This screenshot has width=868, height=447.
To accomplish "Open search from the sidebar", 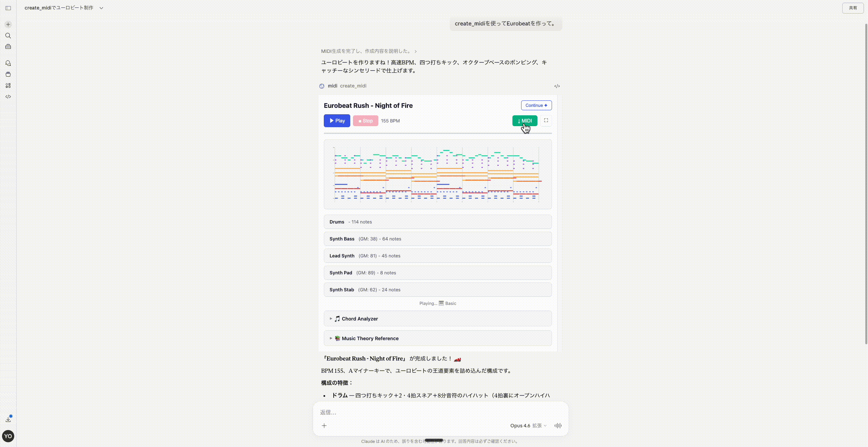I will (x=8, y=36).
